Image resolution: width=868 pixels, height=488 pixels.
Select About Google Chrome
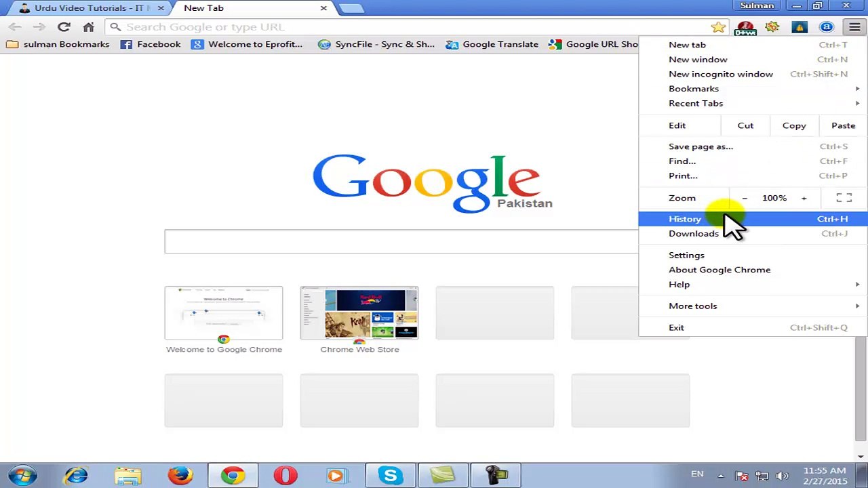[753, 270]
